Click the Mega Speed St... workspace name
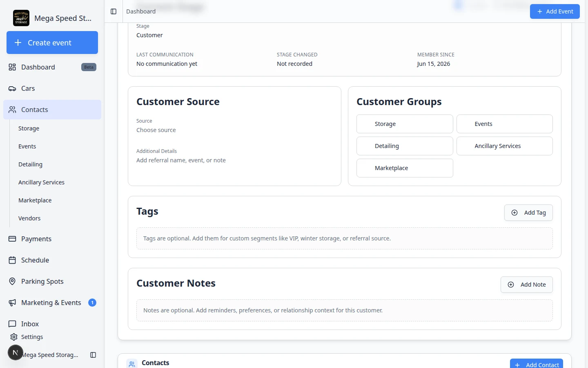Viewport: 588px width, 368px height. click(63, 18)
